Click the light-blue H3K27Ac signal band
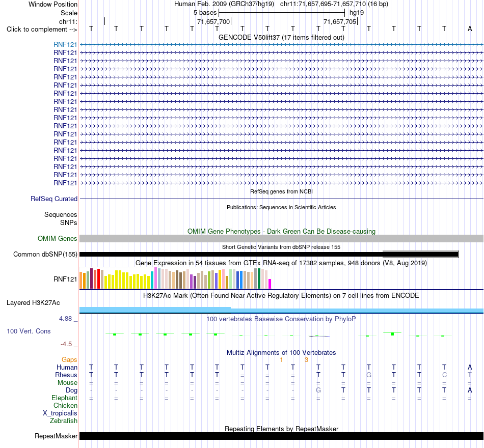The image size is (484, 448). (282, 311)
